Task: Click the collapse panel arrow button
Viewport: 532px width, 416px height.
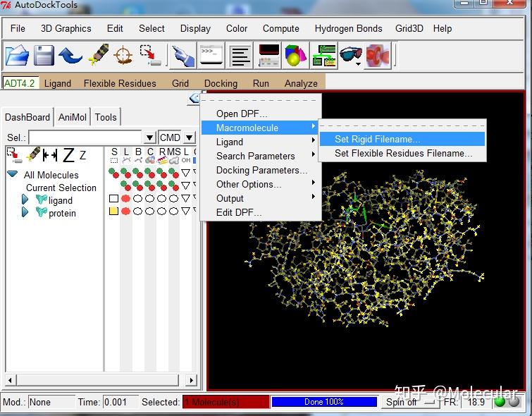Action: click(x=194, y=99)
